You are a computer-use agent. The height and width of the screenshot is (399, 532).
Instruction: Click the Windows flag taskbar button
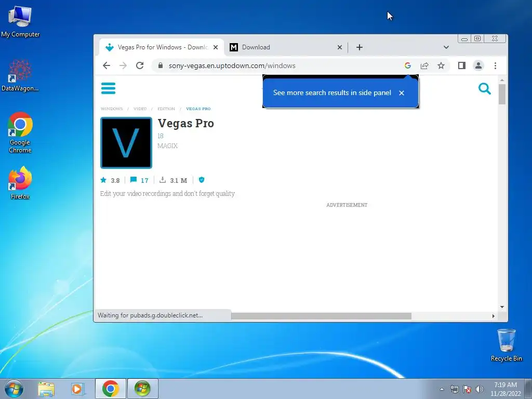click(x=142, y=389)
